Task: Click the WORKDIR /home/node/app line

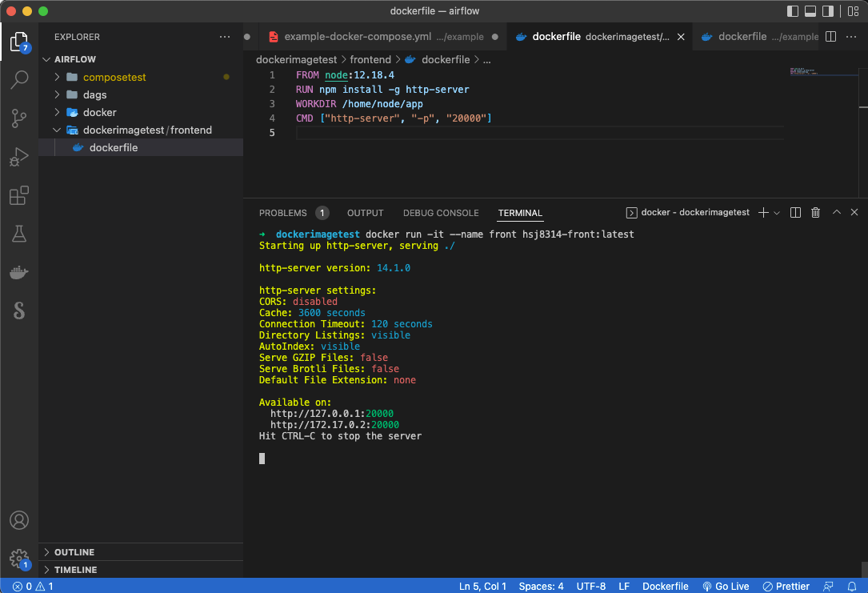Action: (x=359, y=104)
